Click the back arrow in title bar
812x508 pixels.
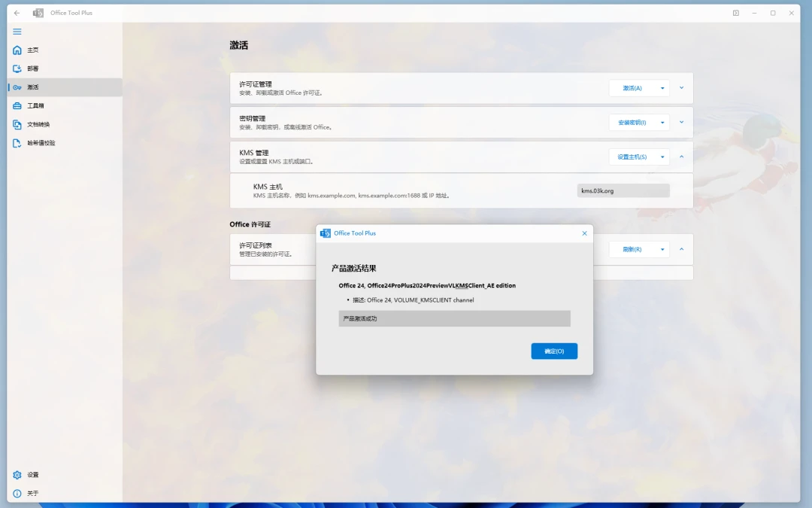coord(17,13)
